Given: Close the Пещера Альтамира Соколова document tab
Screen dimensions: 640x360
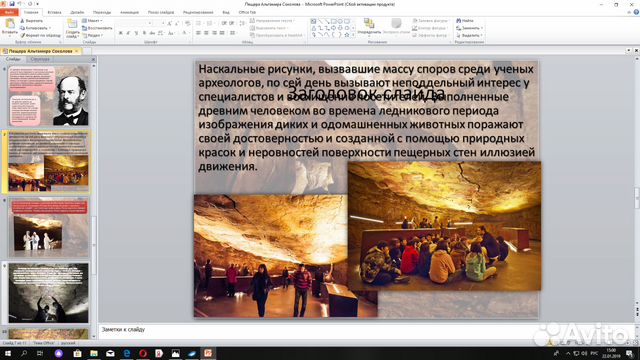Looking at the screenshot, I should click(x=76, y=51).
